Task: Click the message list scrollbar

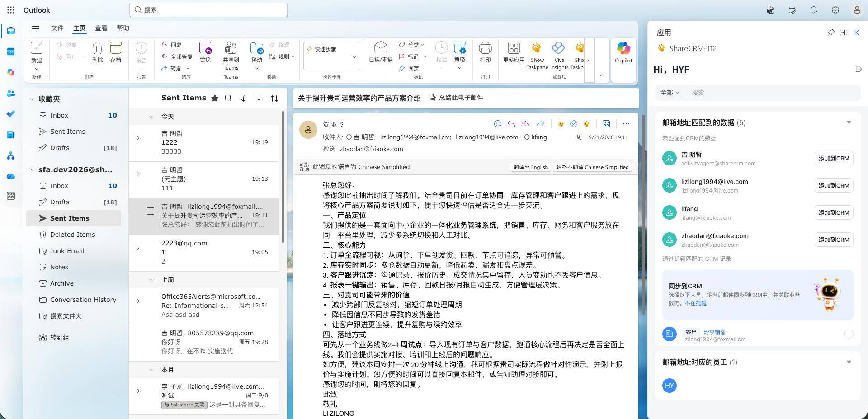Action: coord(283,176)
